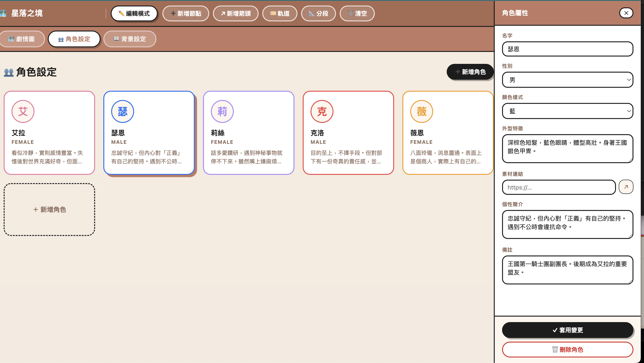The width and height of the screenshot is (644, 363).
Task: Click the 清空 clear trash button
Action: (357, 14)
